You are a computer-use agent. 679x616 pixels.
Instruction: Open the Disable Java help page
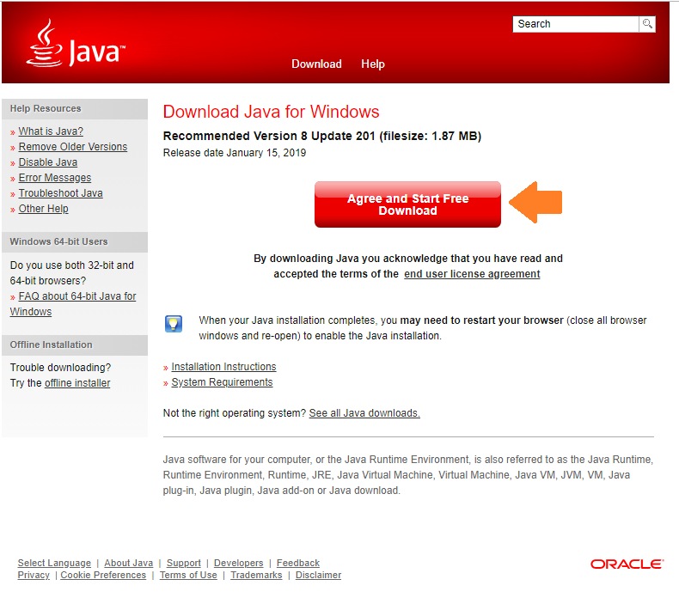pyautogui.click(x=48, y=162)
